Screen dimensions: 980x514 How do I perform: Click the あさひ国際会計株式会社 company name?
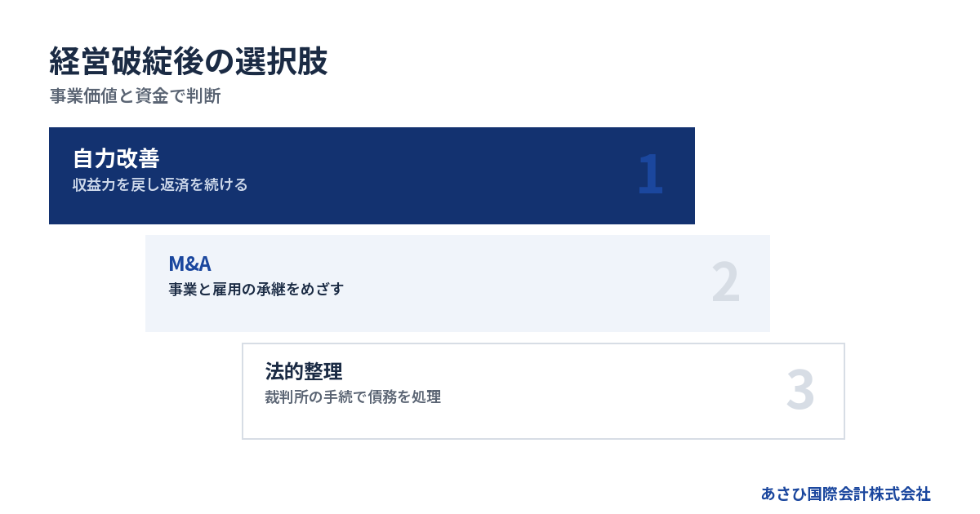846,494
